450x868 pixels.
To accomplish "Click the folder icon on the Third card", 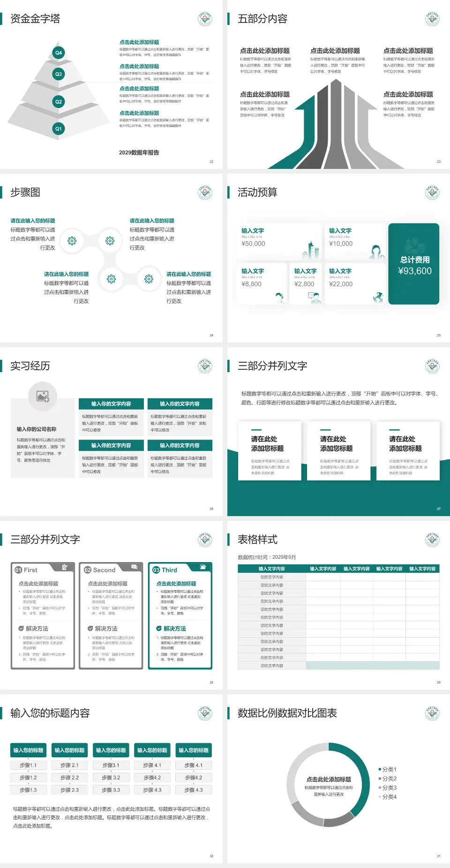I will [x=203, y=567].
